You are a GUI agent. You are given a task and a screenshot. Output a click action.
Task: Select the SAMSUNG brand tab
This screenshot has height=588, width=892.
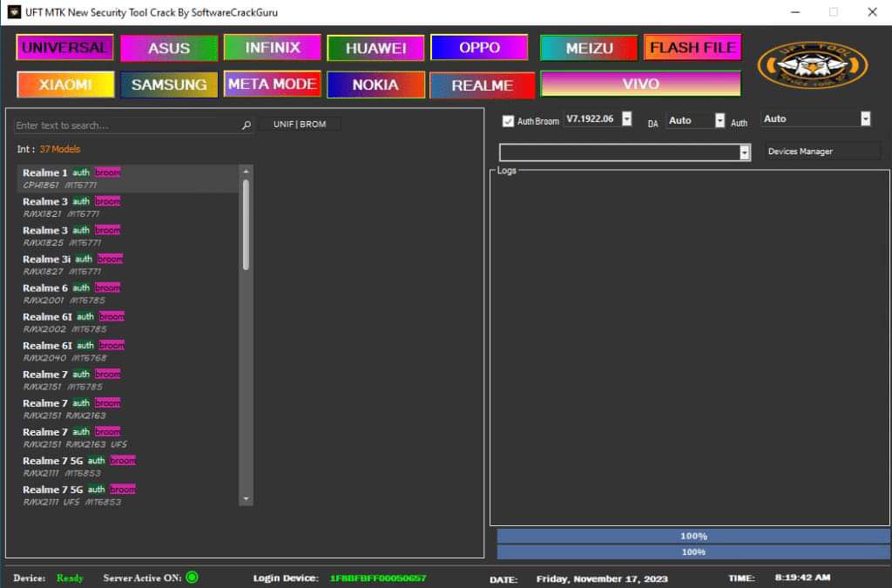(x=169, y=84)
